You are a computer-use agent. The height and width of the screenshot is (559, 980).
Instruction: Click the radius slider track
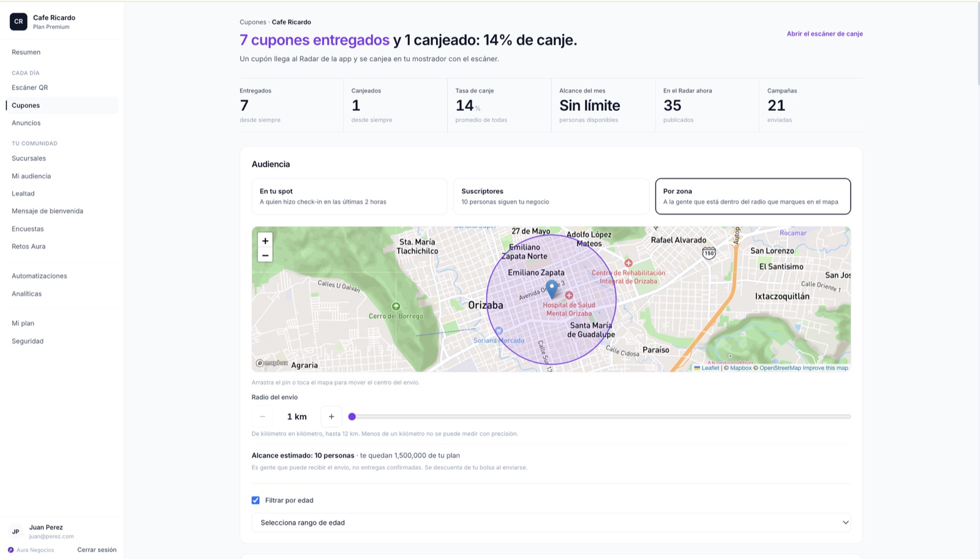pyautogui.click(x=600, y=416)
